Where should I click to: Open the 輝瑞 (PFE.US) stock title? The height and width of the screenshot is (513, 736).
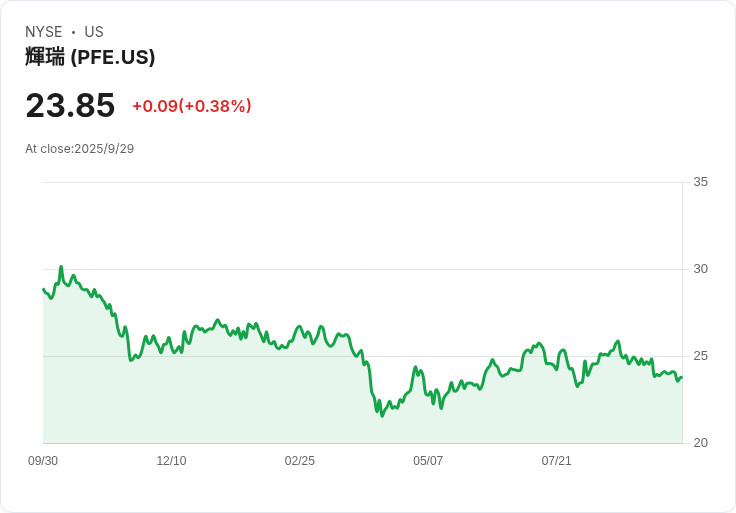coord(90,57)
